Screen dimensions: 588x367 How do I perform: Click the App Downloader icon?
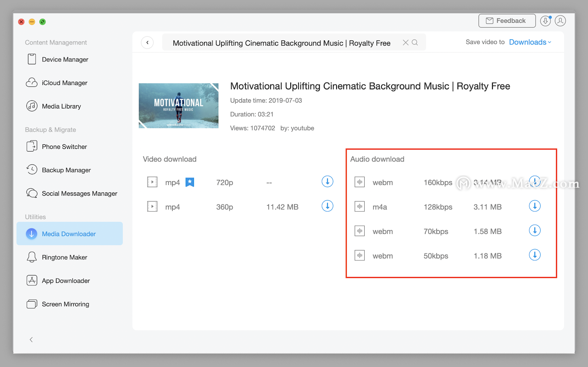(32, 280)
